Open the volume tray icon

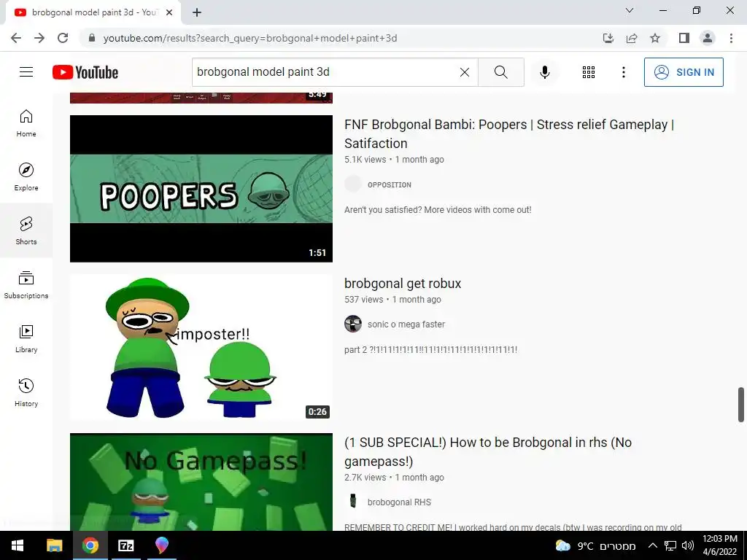coord(687,546)
